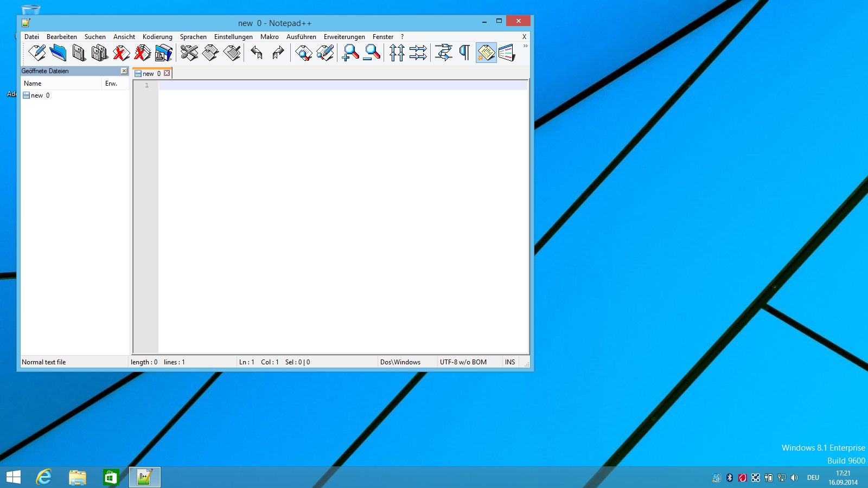Viewport: 868px width, 488px height.
Task: Click the Open file folder toolbar icon
Action: pyautogui.click(x=58, y=53)
